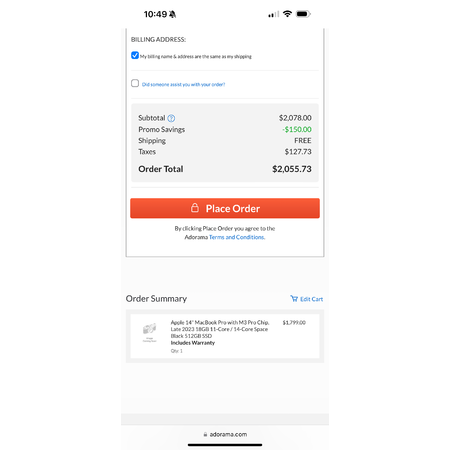
Task: Open the Terms and Conditions link
Action: pyautogui.click(x=237, y=237)
